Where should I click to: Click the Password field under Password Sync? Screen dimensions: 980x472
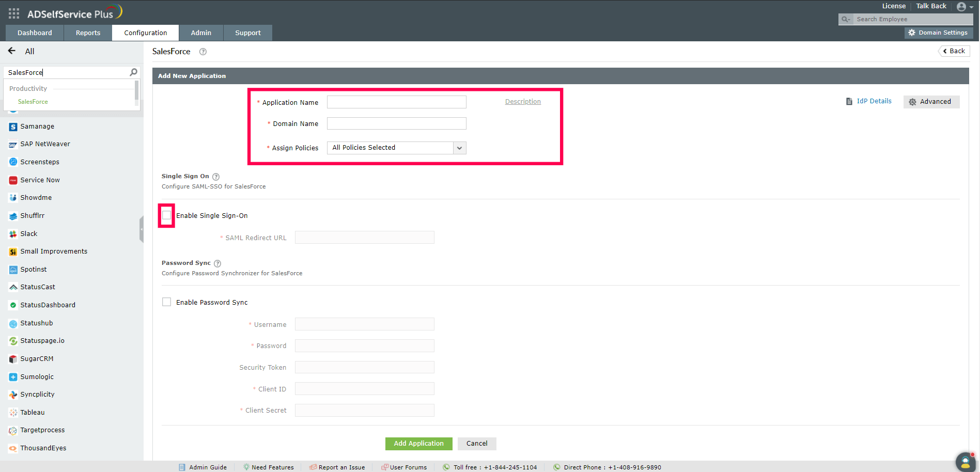pos(365,346)
